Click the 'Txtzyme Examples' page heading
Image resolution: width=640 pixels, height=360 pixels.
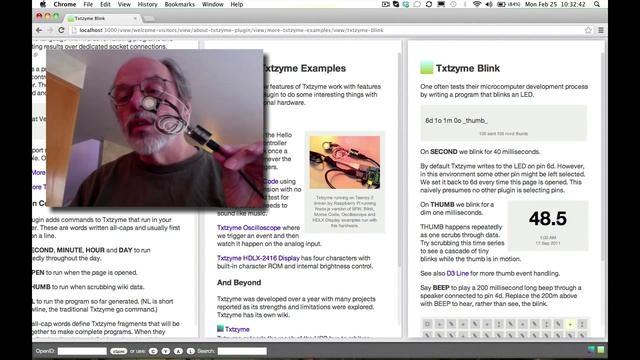coord(304,68)
